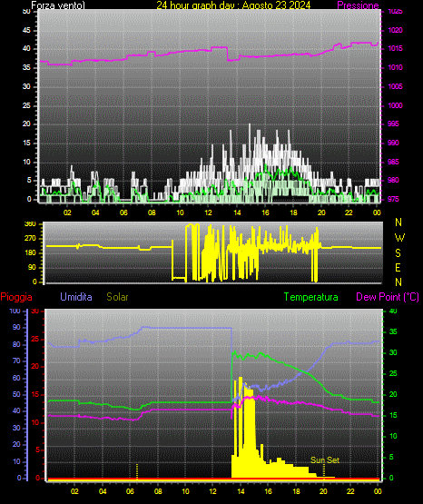The image size is (423, 504).
Task: Click the sunrise dotted marker near 06
Action: [x=137, y=471]
